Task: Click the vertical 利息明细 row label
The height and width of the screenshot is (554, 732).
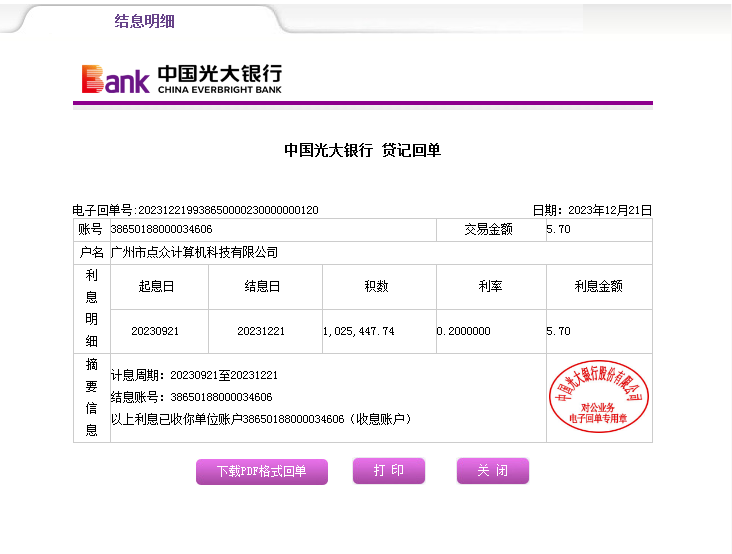Action: tap(92, 308)
